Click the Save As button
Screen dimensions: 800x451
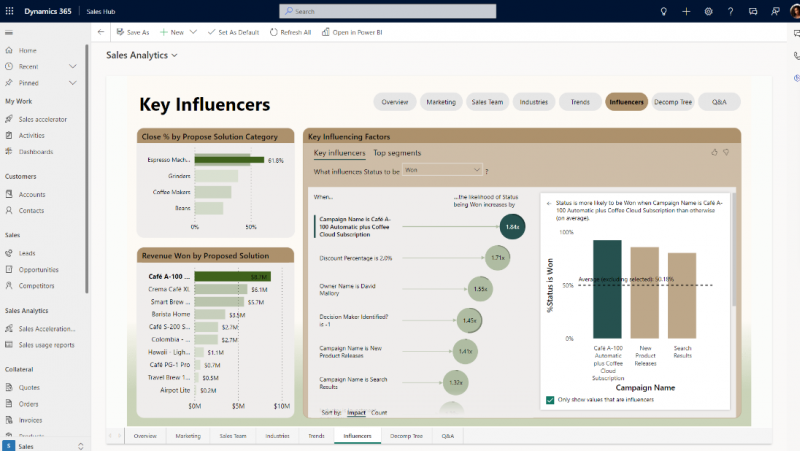pyautogui.click(x=132, y=32)
